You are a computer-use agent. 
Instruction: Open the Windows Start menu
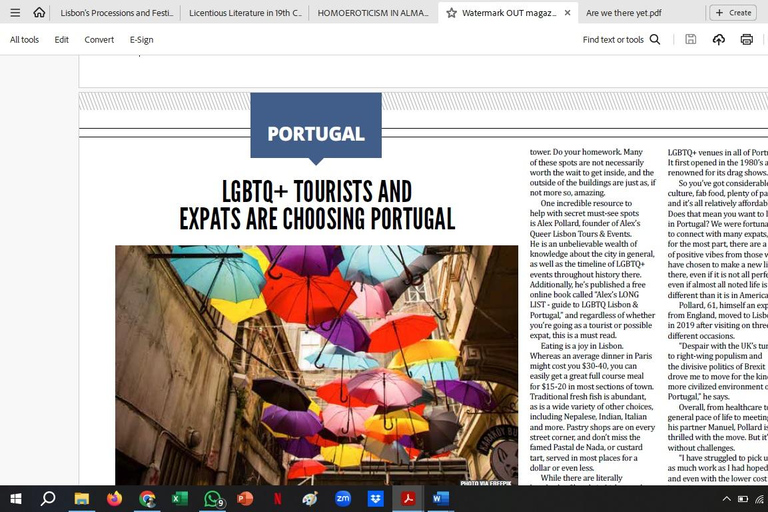click(16, 499)
